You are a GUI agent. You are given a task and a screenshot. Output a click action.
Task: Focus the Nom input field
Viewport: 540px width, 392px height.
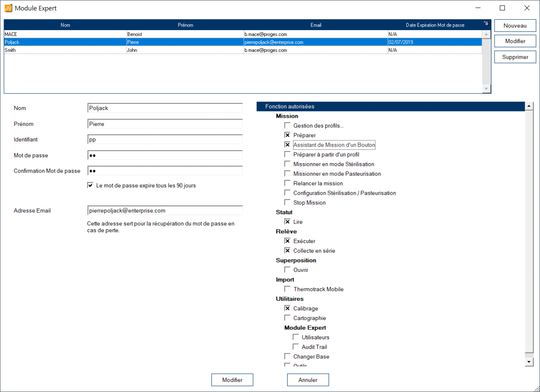click(x=165, y=108)
